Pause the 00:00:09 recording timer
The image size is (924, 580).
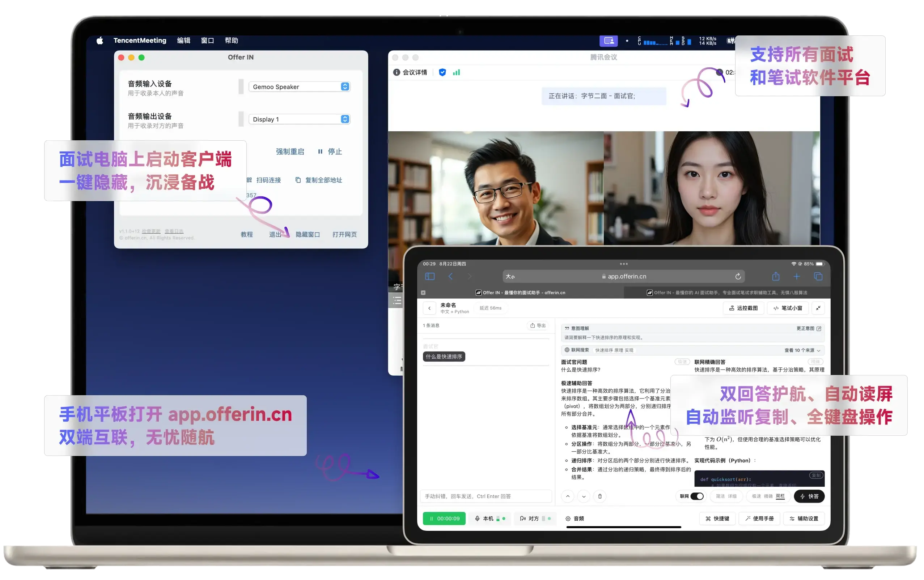(x=444, y=519)
